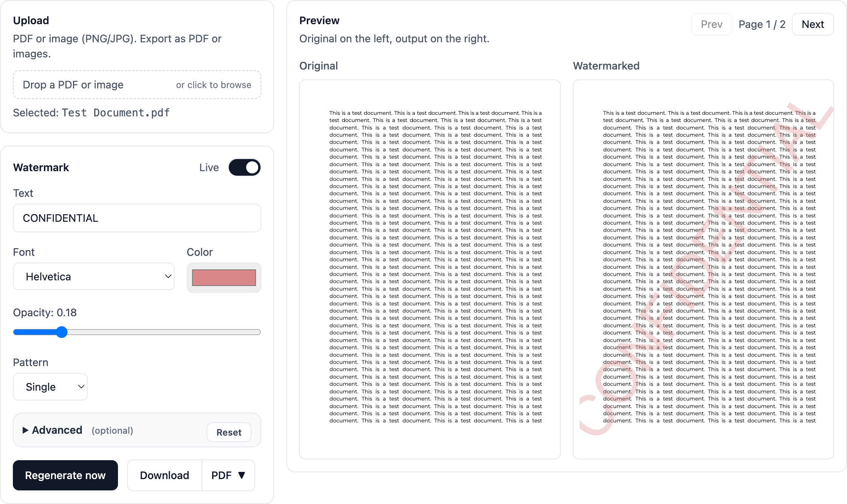
Task: Click the selected file name Test Document.pdf
Action: 115,112
